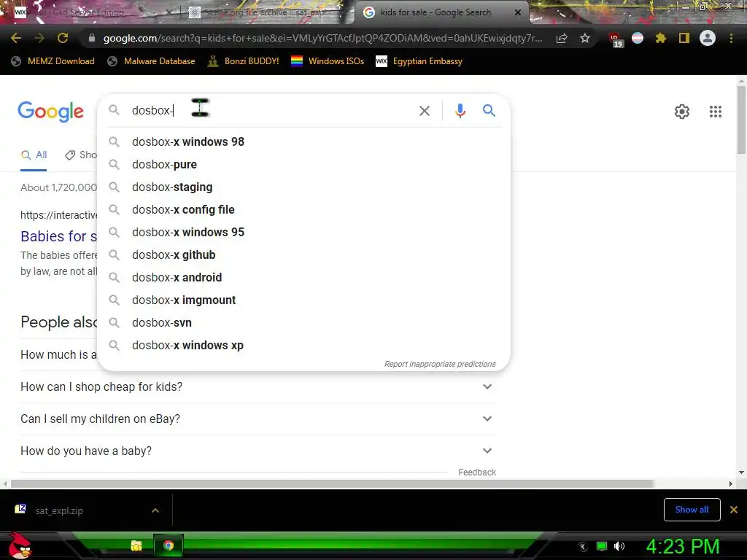Click the horizontal page scrollbar
The image size is (747, 560).
point(332,484)
